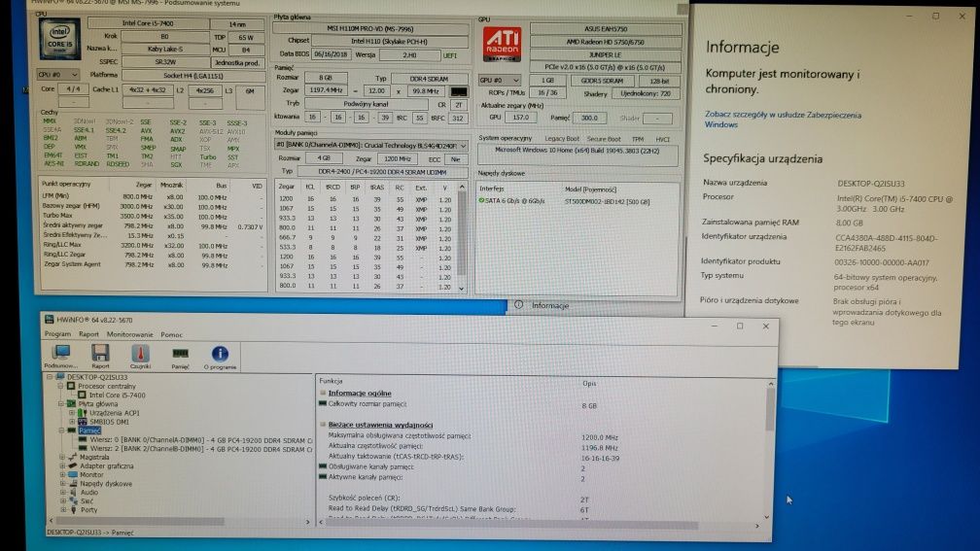Screen dimensions: 980x551
Task: Click the Informacje ogólne section header
Action: [x=360, y=393]
